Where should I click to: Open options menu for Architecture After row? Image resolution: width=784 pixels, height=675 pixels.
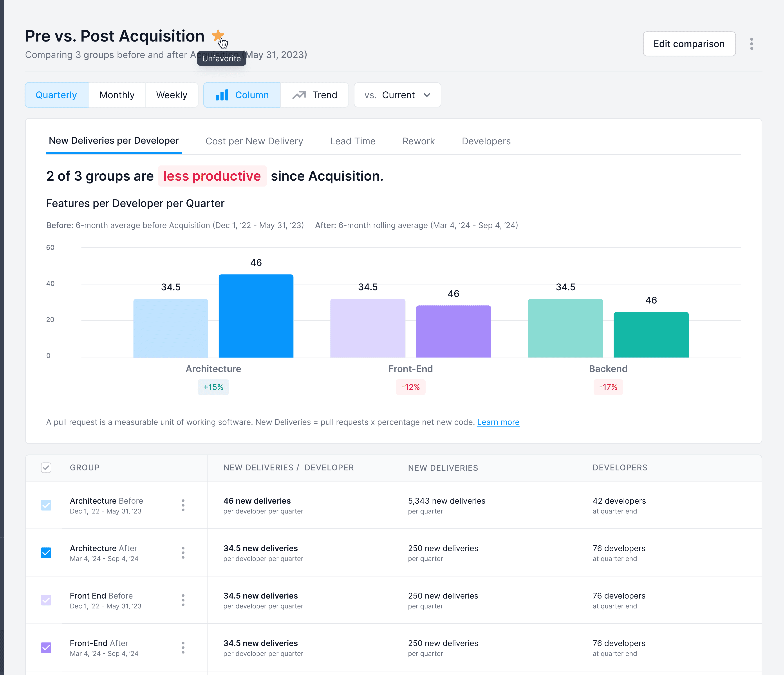point(183,553)
